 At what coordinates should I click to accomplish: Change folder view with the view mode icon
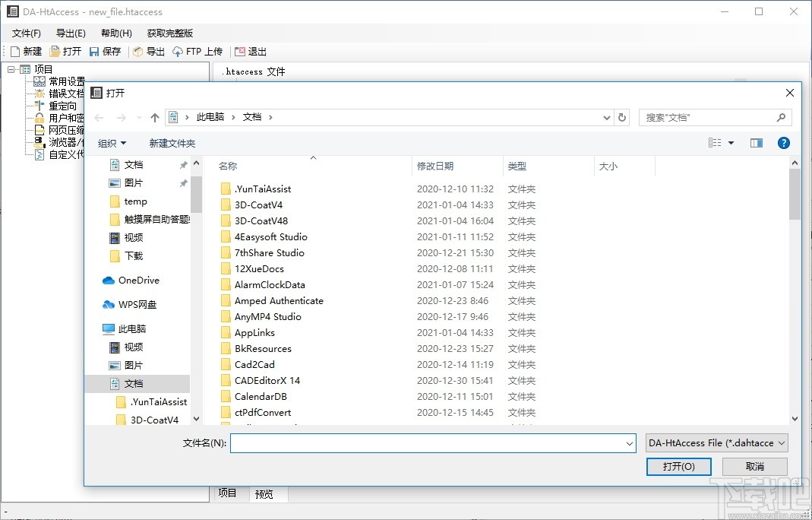tap(715, 142)
